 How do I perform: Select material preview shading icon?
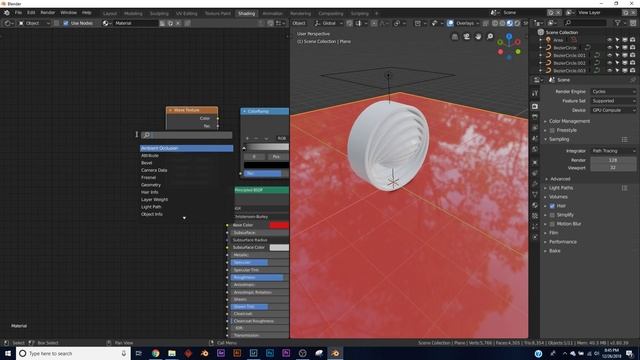click(x=510, y=23)
